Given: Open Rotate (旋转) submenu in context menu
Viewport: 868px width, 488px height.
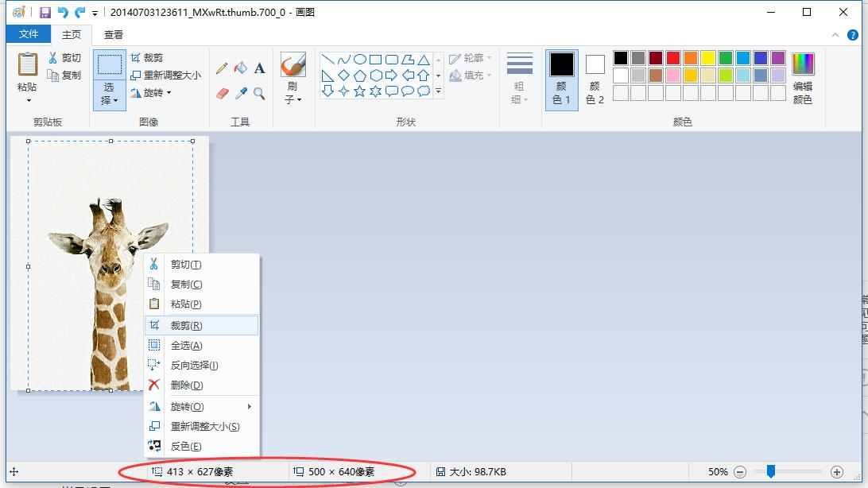Looking at the screenshot, I should pos(202,407).
